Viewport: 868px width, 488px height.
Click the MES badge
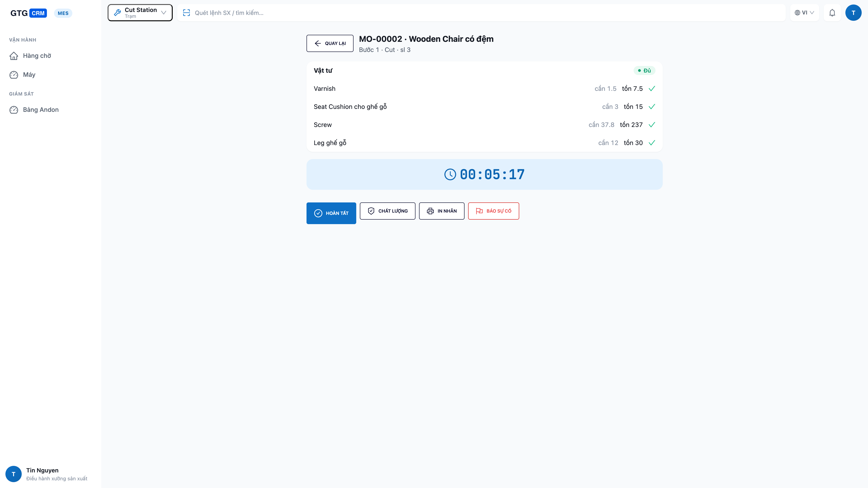pos(63,13)
